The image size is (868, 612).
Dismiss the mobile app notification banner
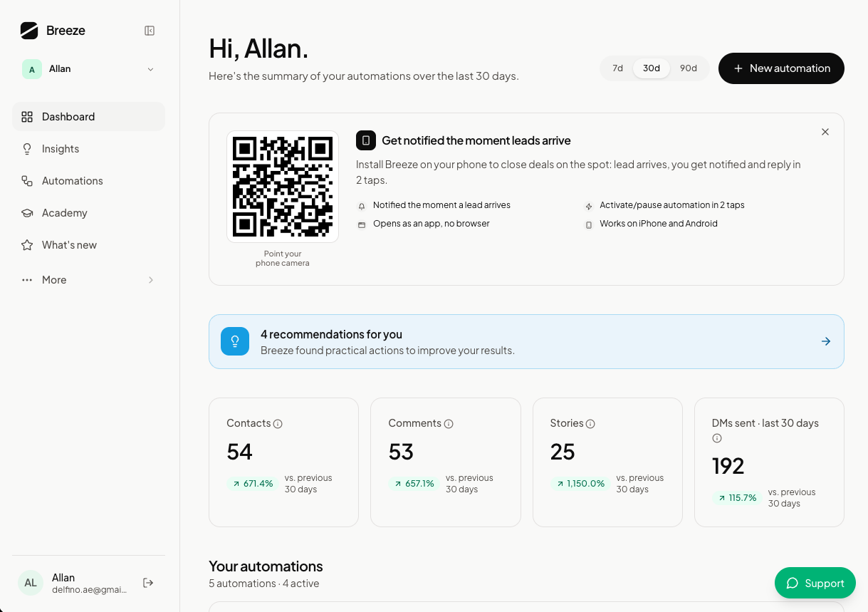(x=825, y=132)
